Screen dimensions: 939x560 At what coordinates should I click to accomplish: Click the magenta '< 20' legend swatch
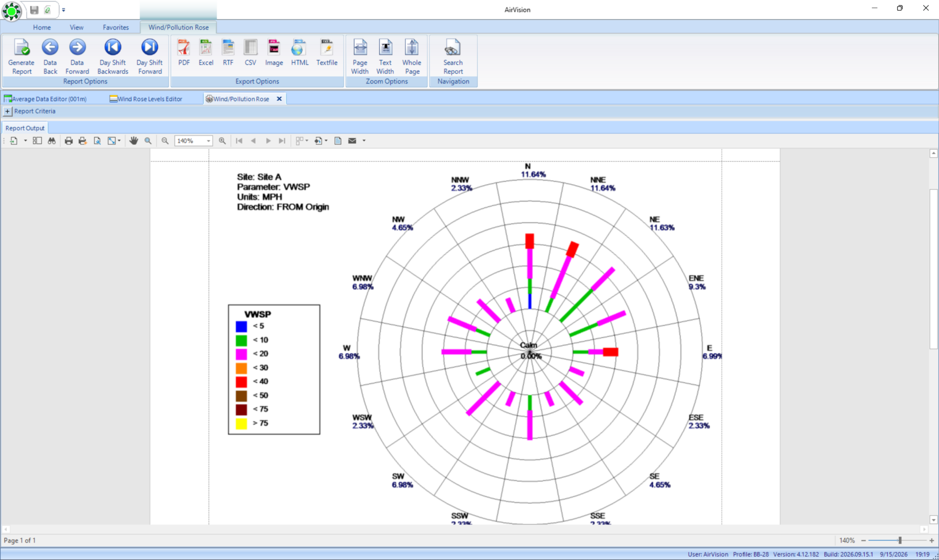241,354
